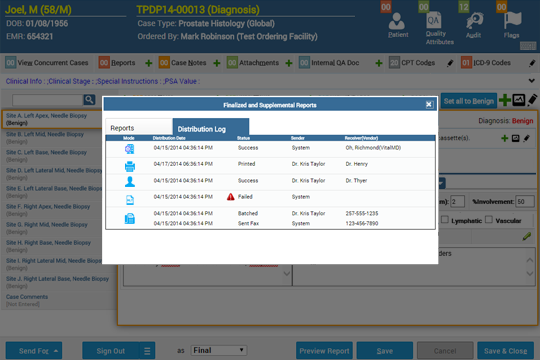Click the Status column header
The width and height of the screenshot is (540, 360).
click(243, 138)
